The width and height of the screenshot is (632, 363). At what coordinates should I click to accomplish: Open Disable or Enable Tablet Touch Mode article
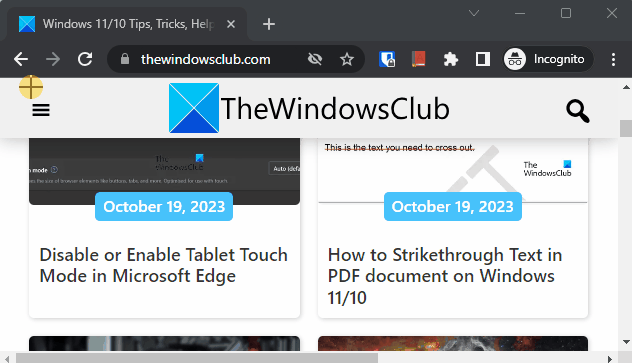click(x=164, y=266)
